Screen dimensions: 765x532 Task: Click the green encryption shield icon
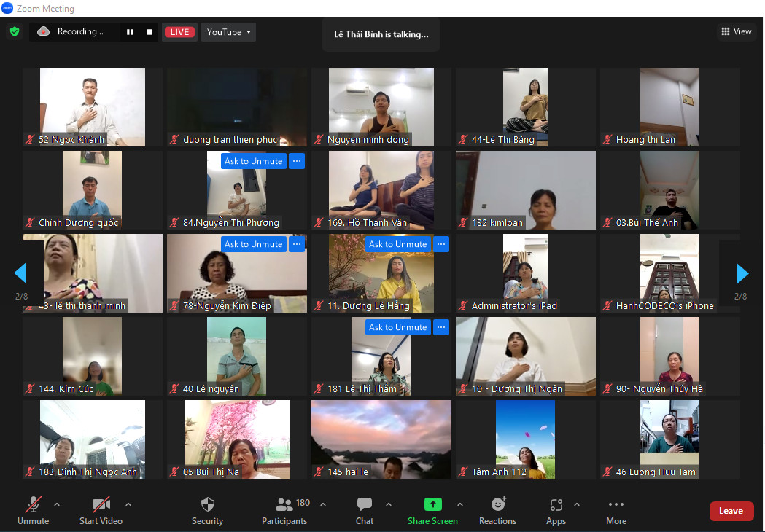click(x=15, y=31)
